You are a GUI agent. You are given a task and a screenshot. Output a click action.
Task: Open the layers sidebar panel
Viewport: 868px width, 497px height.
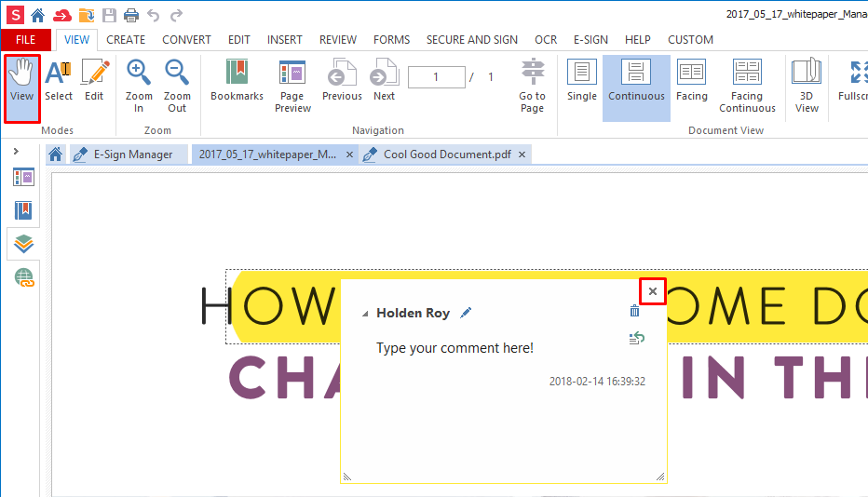(23, 244)
